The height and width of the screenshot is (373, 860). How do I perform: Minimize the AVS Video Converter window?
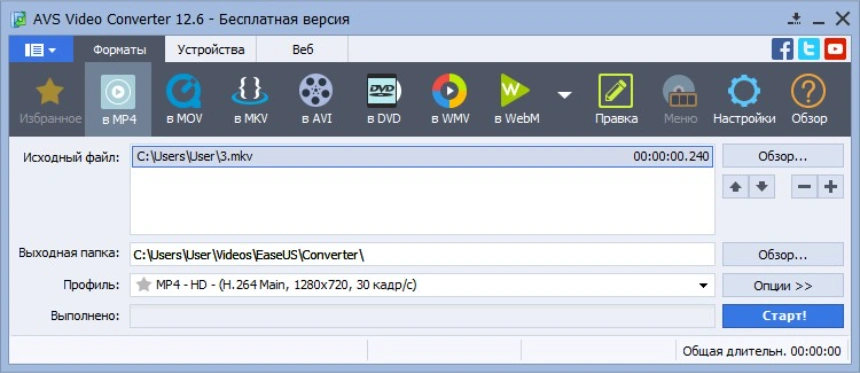pyautogui.click(x=819, y=21)
